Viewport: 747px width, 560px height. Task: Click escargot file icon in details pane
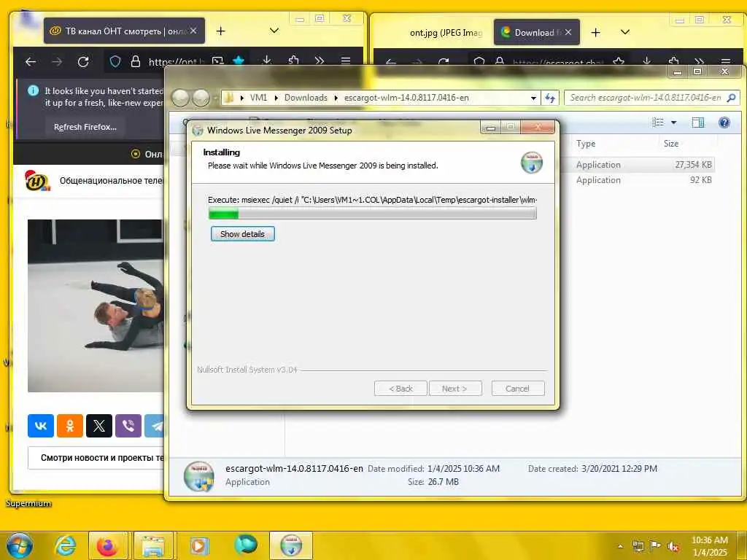coord(198,476)
